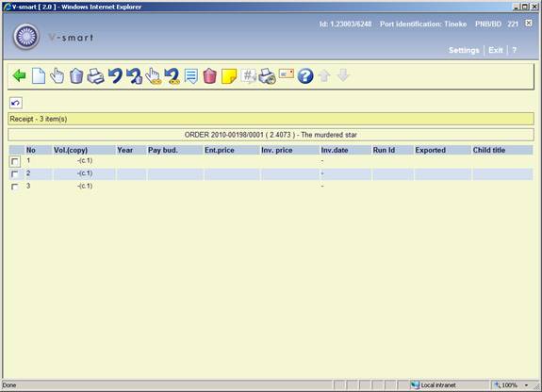Tick checkbox for receipt item 1
The width and height of the screenshot is (542, 392).
[x=15, y=161]
